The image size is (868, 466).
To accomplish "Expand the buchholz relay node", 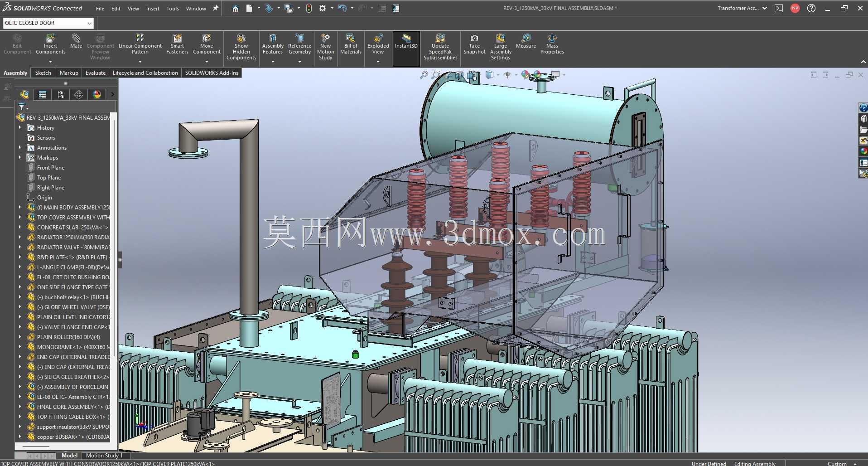I will tap(20, 297).
